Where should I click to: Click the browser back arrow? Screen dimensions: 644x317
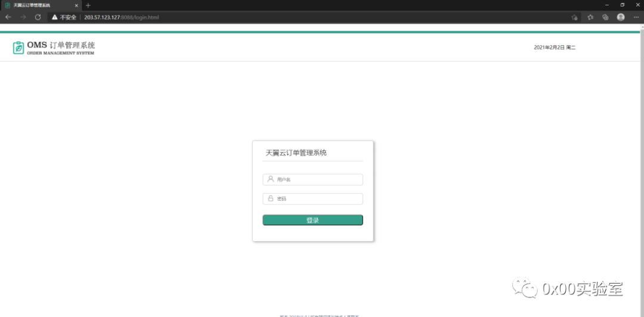click(8, 17)
